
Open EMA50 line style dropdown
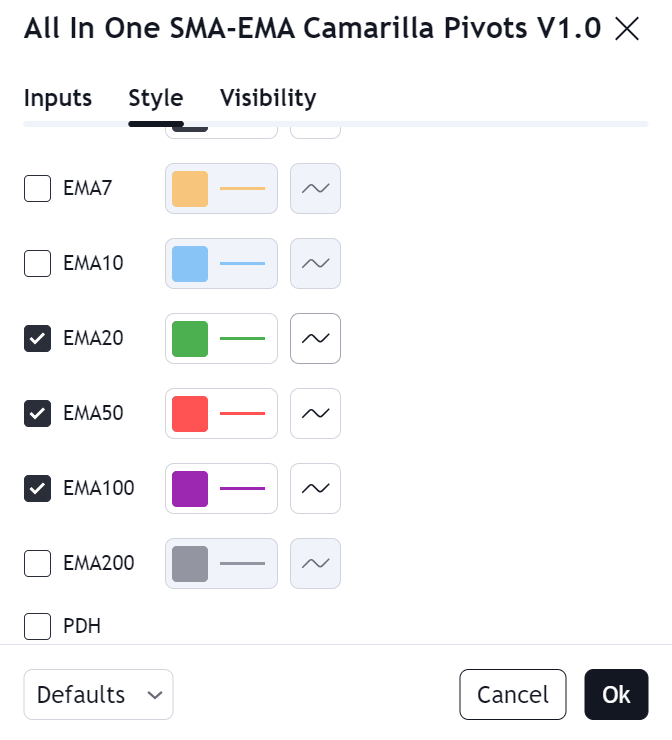[x=242, y=413]
